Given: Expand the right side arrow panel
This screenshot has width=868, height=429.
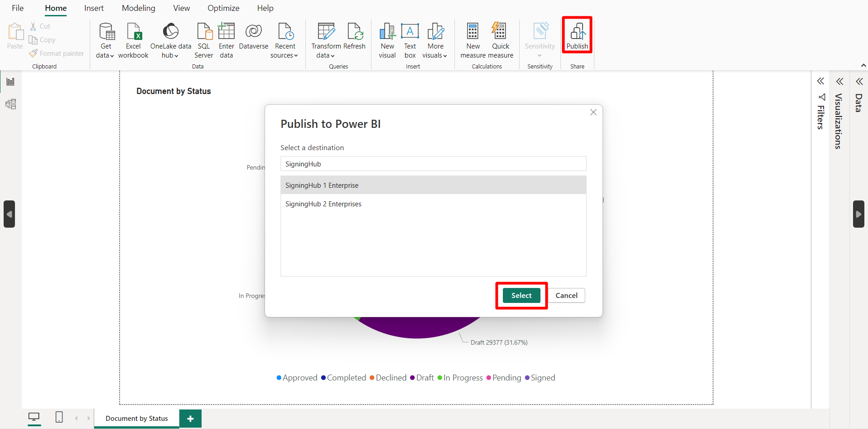Looking at the screenshot, I should 858,214.
